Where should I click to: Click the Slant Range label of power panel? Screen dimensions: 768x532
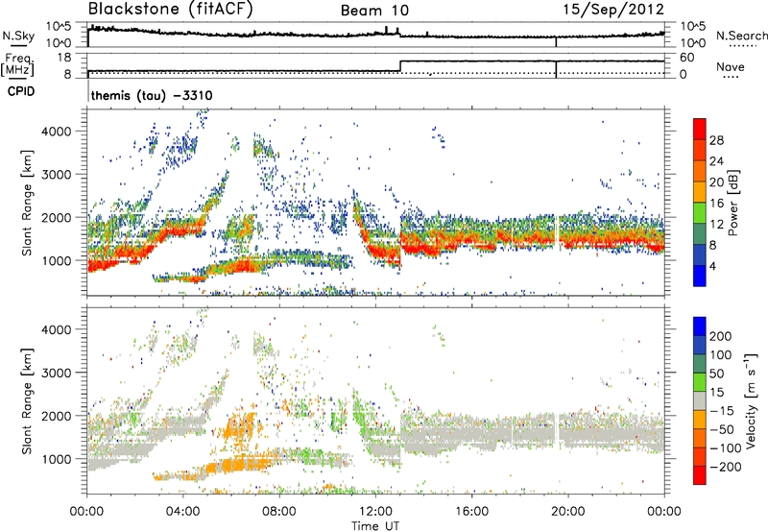tap(27, 203)
